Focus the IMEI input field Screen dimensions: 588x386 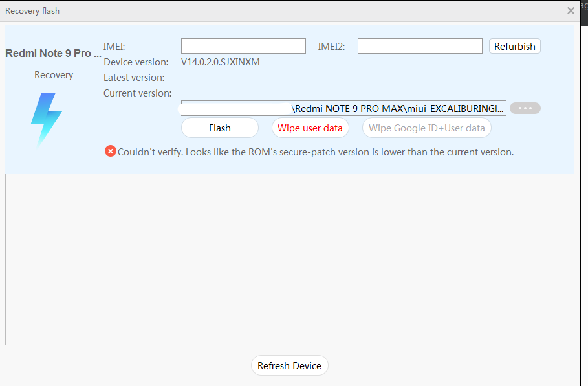pos(243,46)
